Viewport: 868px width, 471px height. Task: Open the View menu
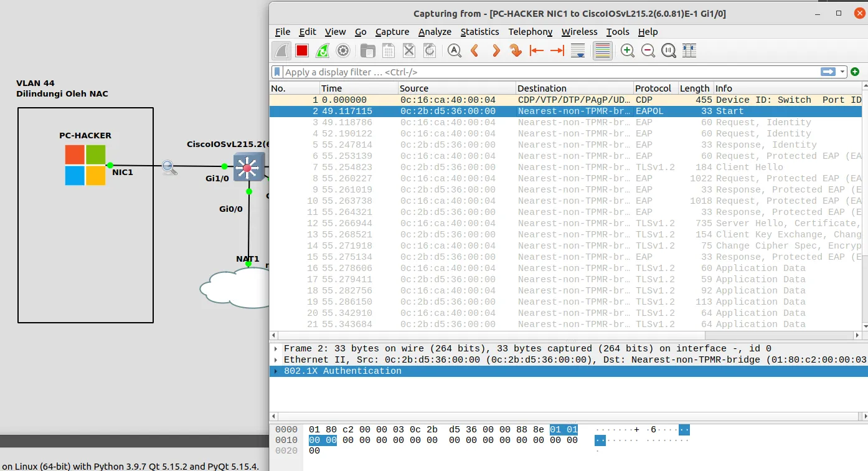click(x=335, y=32)
